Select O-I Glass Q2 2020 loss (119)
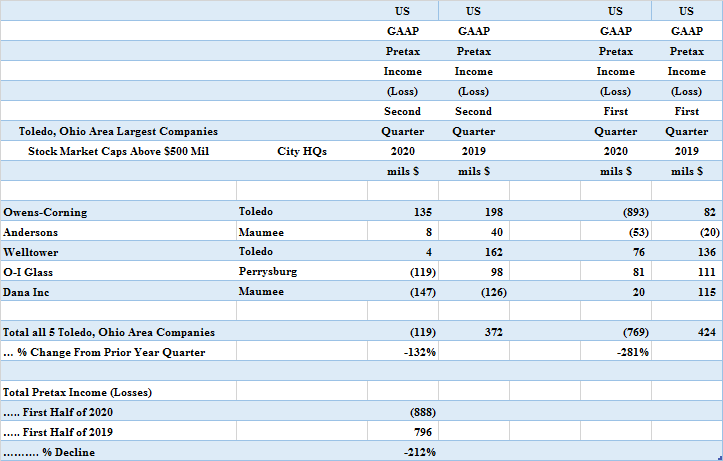This screenshot has height=461, width=723. click(422, 272)
